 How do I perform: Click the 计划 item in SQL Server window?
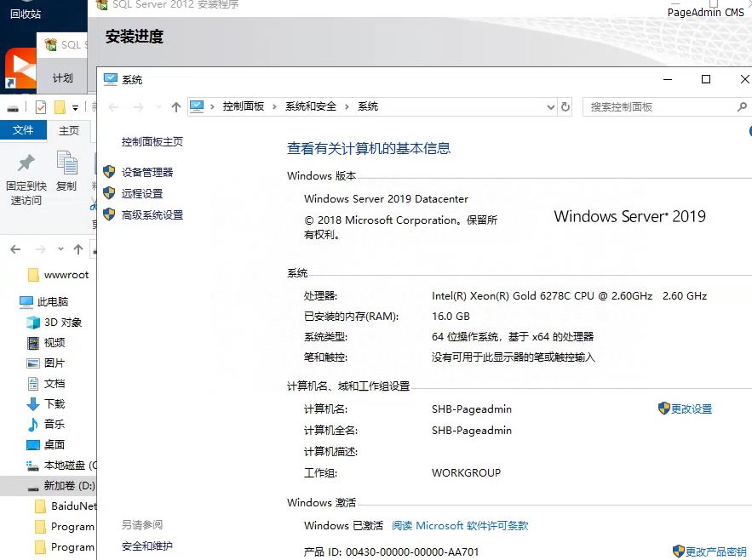62,78
